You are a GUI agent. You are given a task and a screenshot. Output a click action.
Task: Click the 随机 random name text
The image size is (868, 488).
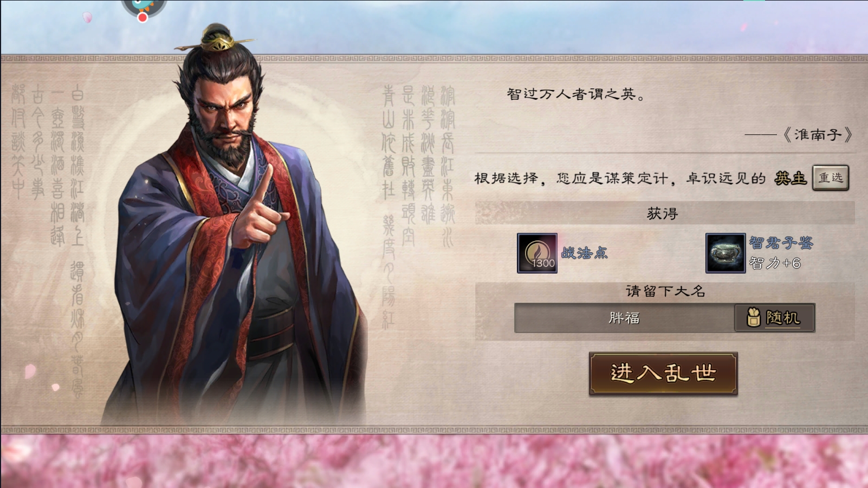tap(783, 317)
